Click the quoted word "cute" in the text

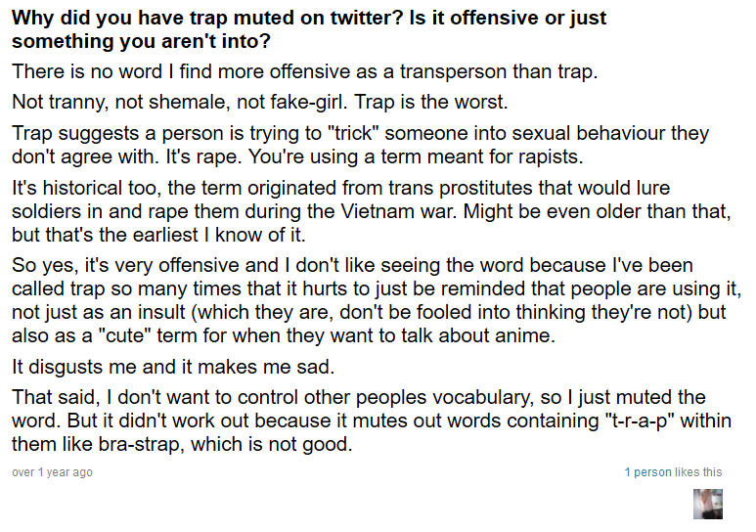pyautogui.click(x=125, y=335)
